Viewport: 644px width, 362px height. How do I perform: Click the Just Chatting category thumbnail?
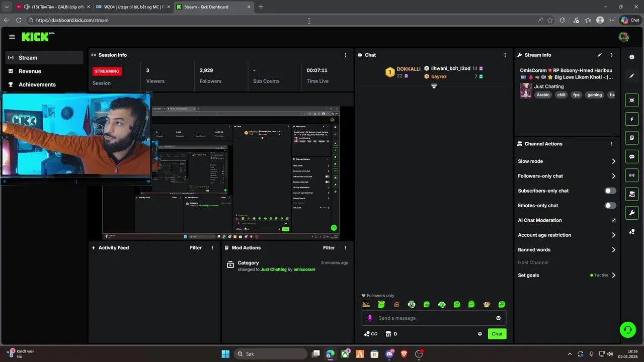pyautogui.click(x=525, y=90)
